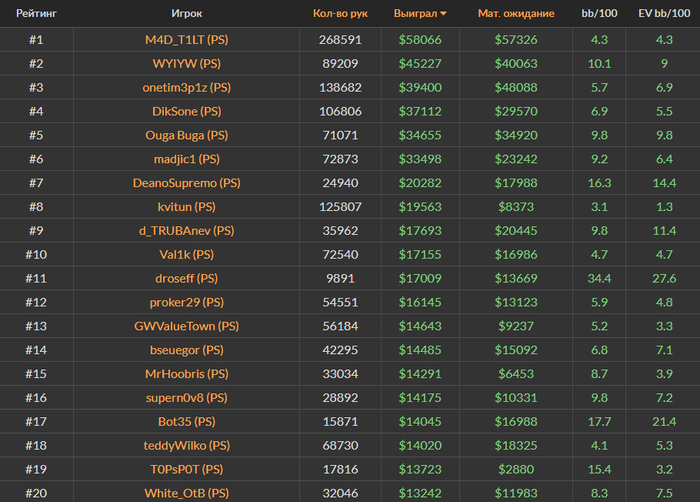700x502 pixels.
Task: Sort table by bb/100 header
Action: click(599, 13)
